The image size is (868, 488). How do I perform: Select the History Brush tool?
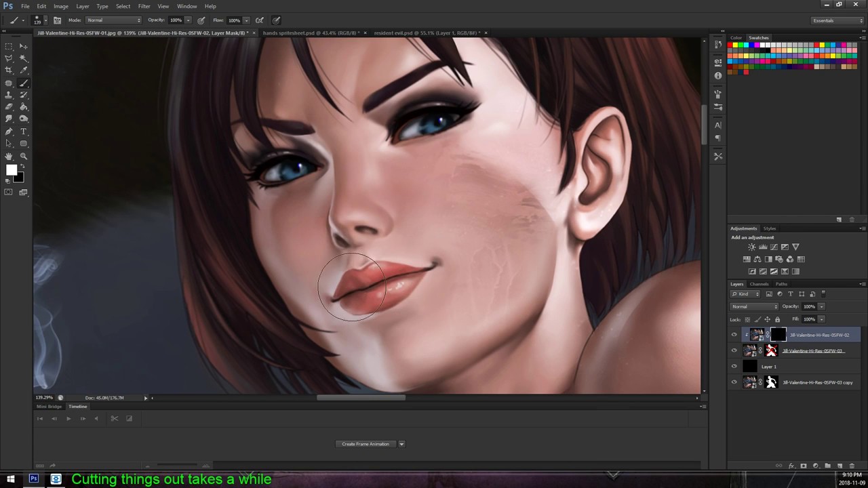click(x=23, y=95)
